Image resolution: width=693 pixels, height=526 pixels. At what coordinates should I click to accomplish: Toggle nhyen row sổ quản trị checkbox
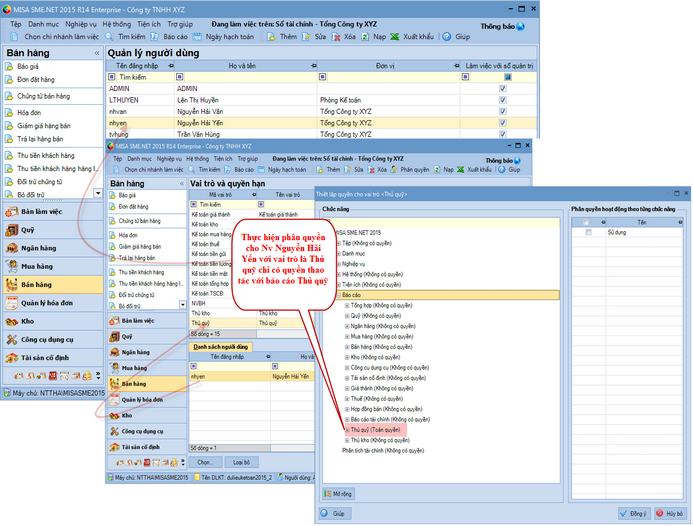(503, 123)
